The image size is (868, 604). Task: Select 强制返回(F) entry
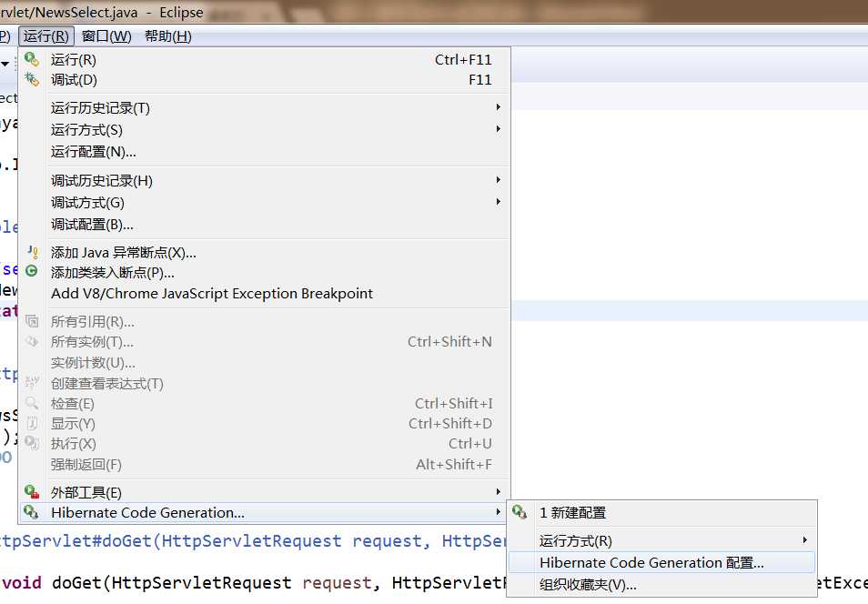[x=265, y=465]
